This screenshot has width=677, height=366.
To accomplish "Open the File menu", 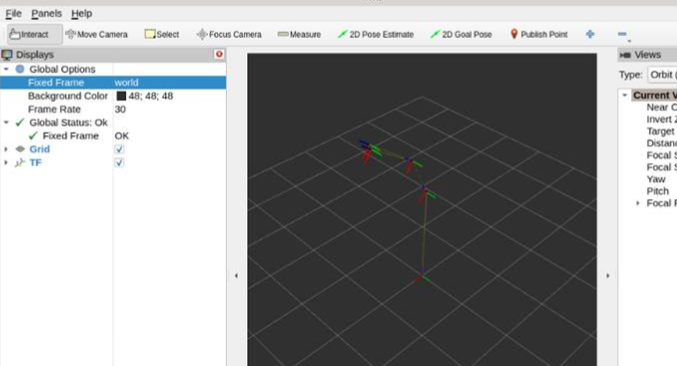I will 13,14.
